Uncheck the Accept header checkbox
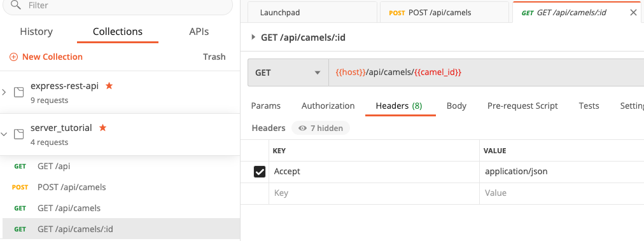The height and width of the screenshot is (241, 644). coord(260,172)
